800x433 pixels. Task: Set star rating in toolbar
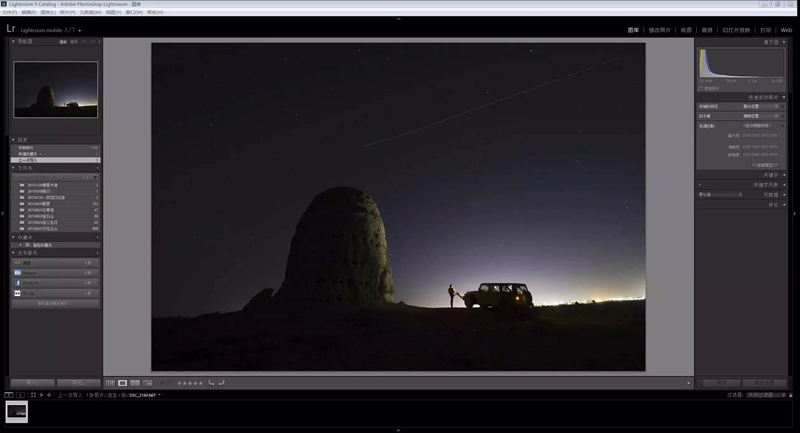pyautogui.click(x=190, y=383)
